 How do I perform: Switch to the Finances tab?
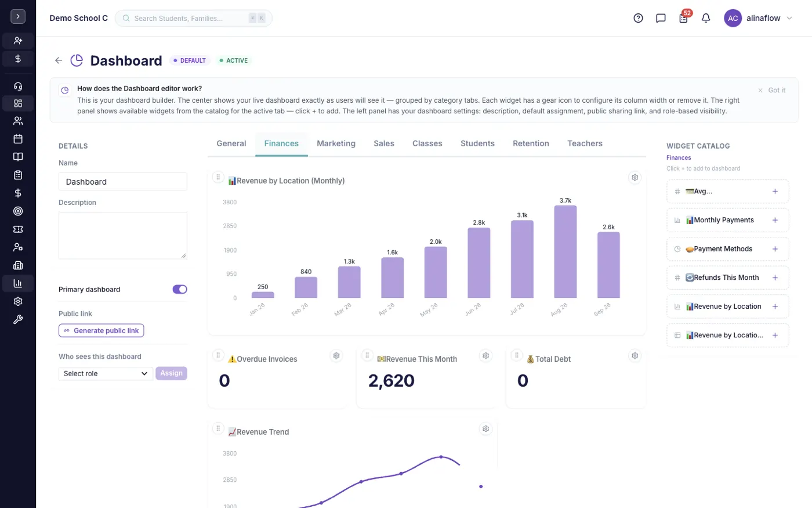click(x=281, y=143)
